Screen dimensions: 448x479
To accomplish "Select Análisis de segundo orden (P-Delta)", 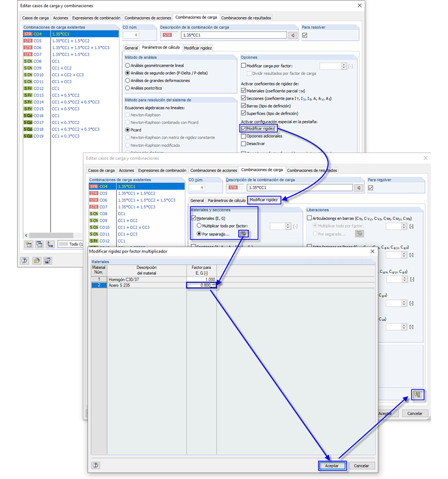I will [x=127, y=73].
